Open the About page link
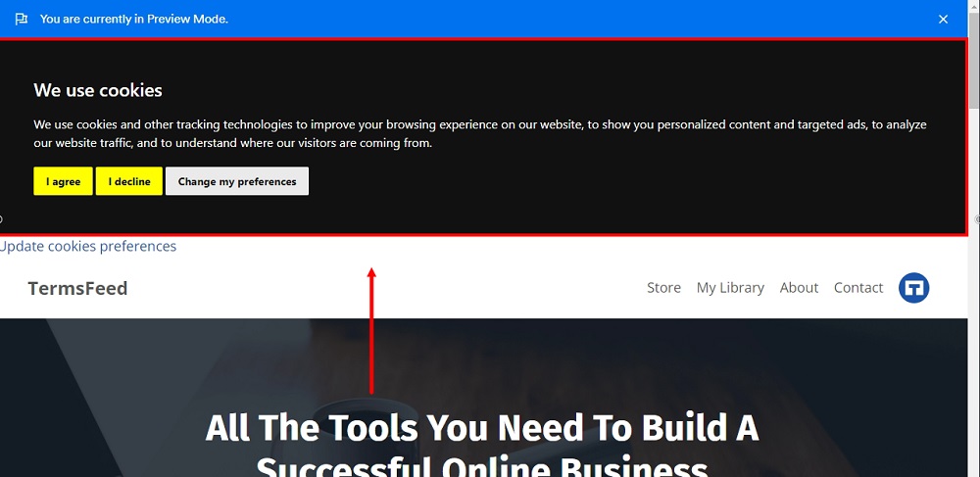The image size is (980, 477). pos(799,288)
